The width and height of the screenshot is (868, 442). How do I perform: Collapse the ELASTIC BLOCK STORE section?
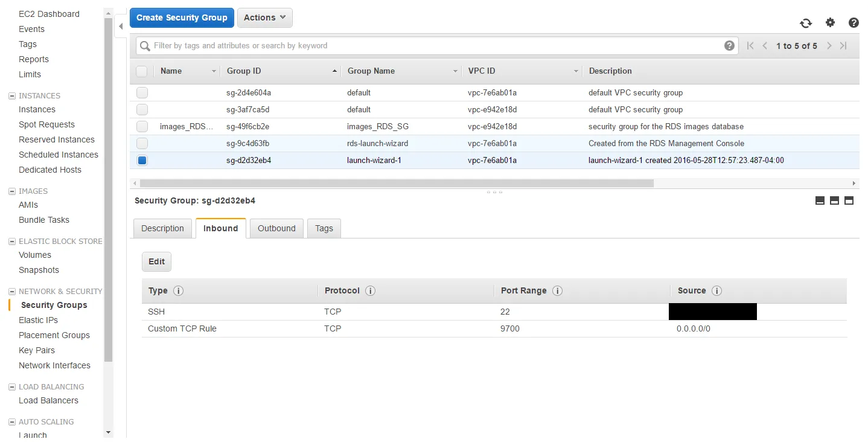click(12, 242)
